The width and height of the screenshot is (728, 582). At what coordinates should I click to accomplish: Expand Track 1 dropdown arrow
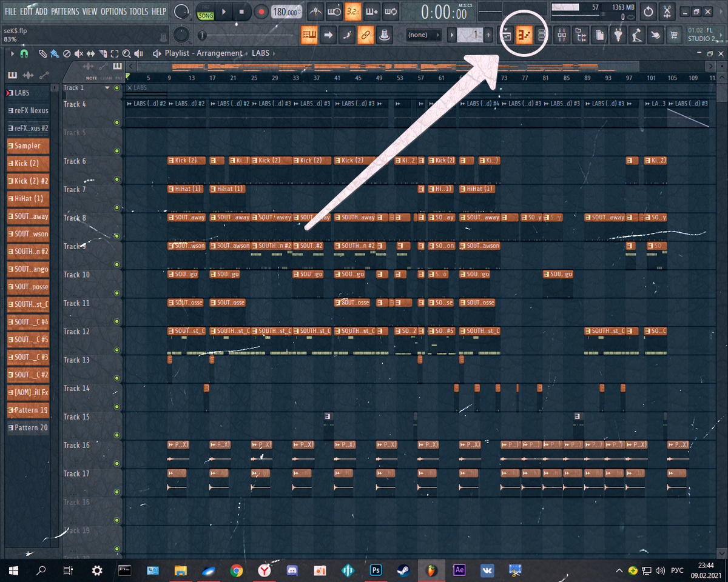coord(107,88)
